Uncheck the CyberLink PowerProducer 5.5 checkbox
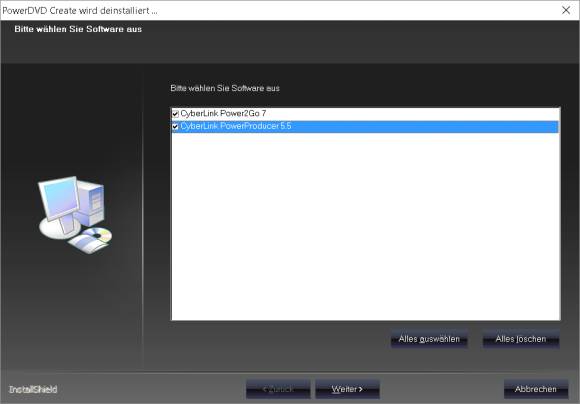 (175, 127)
